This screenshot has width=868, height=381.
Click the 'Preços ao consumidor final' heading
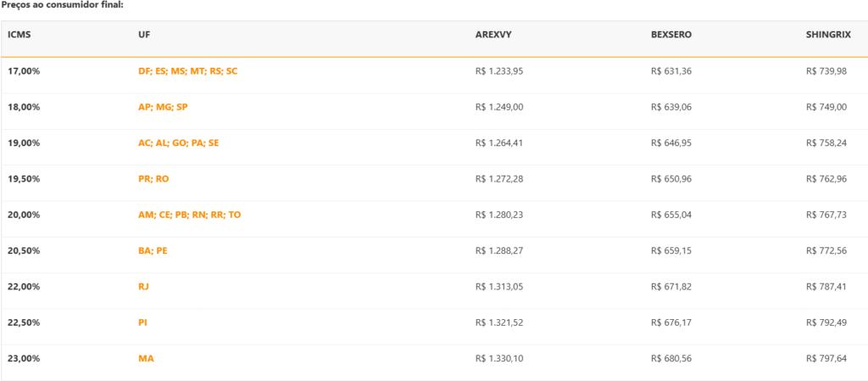coord(62,5)
